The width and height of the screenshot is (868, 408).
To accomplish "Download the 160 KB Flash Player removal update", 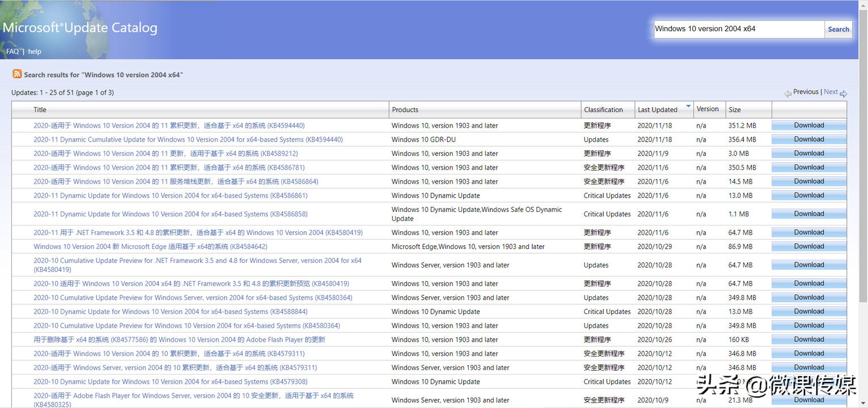I will click(x=808, y=339).
